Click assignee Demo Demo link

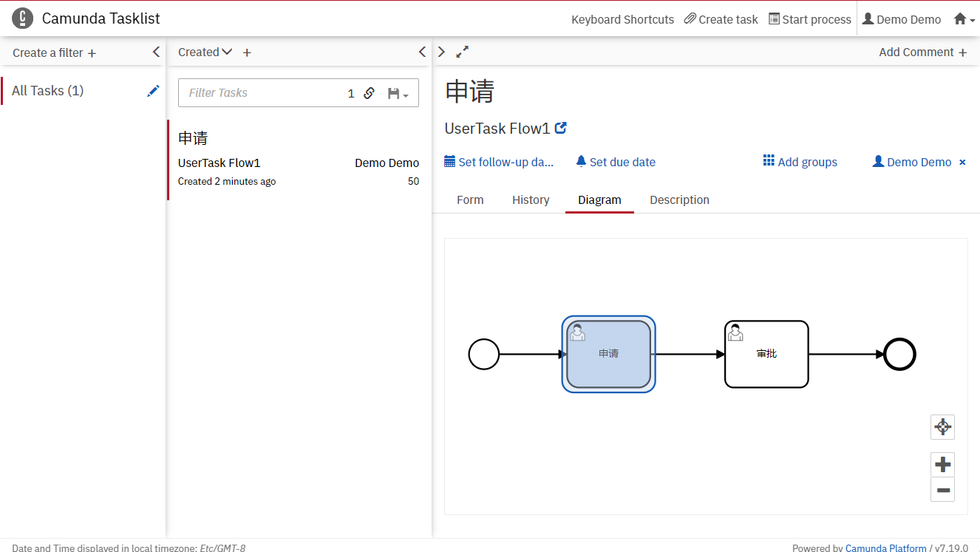click(912, 162)
